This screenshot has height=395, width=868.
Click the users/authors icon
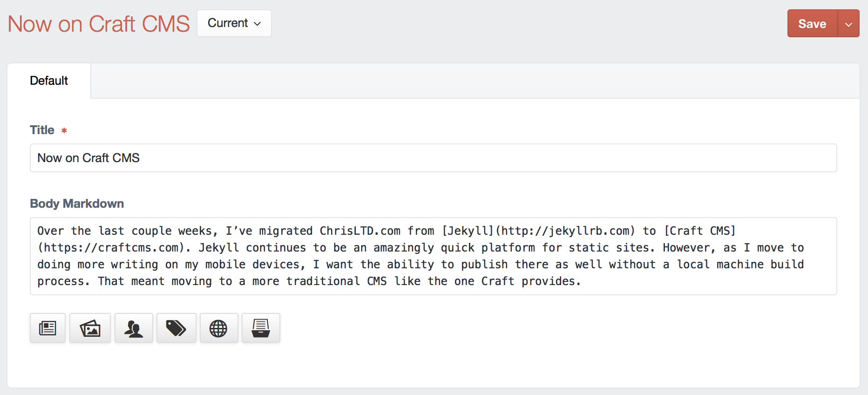point(134,327)
